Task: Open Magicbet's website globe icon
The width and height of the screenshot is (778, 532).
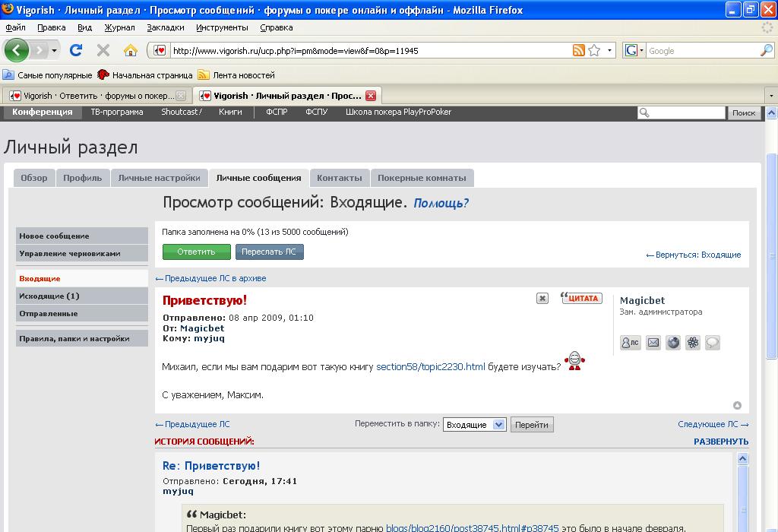Action: click(x=673, y=343)
